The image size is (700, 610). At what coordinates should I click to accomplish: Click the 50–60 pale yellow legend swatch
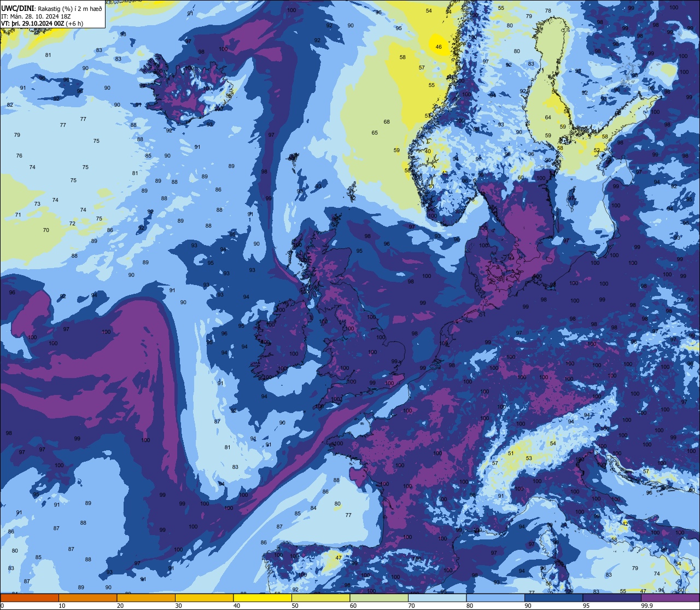point(320,597)
